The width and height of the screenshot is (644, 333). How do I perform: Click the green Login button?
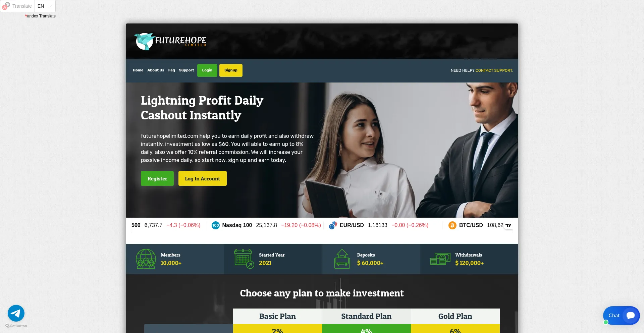coord(207,70)
